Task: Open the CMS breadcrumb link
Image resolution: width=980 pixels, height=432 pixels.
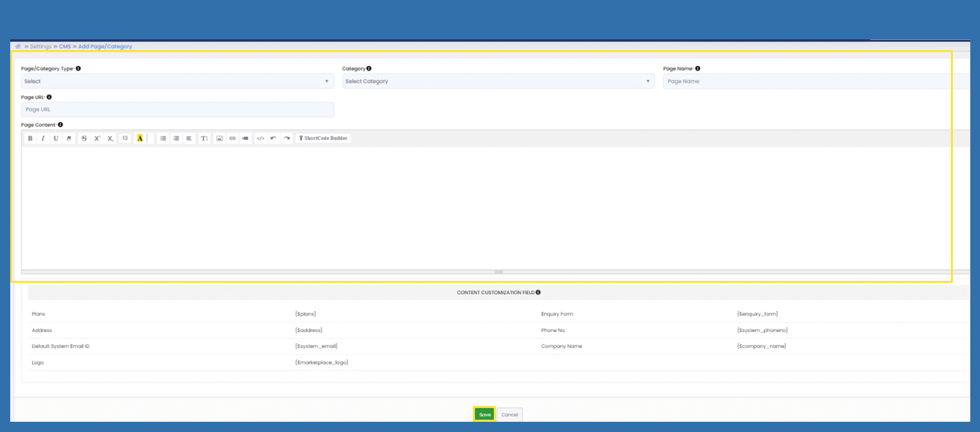Action: click(x=65, y=46)
